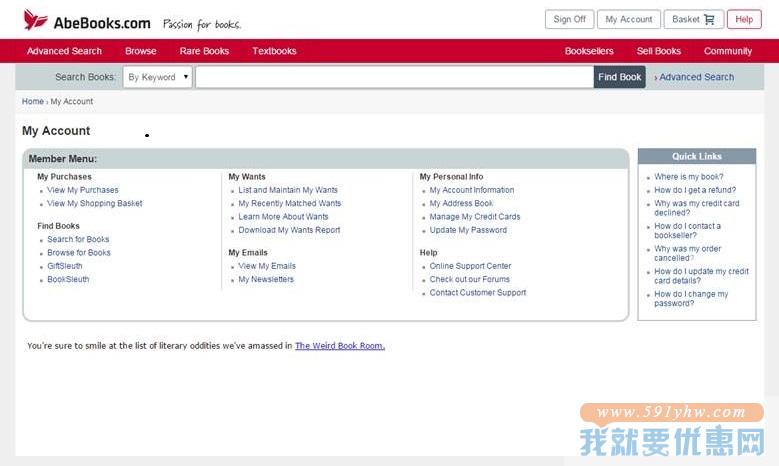Click Check out our Forums link

click(x=469, y=279)
